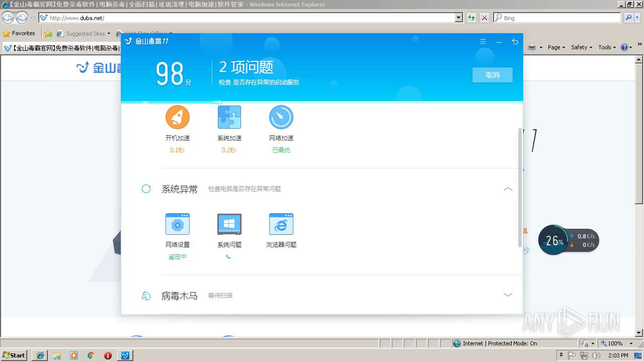Open the 网络设置 gear icon
The image size is (644, 362).
point(178,224)
